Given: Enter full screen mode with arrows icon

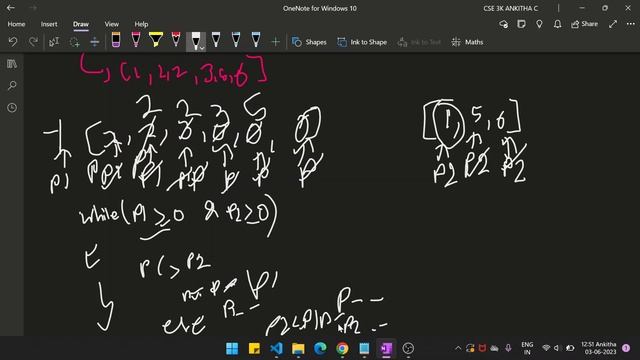Looking at the screenshot, I should point(613,24).
